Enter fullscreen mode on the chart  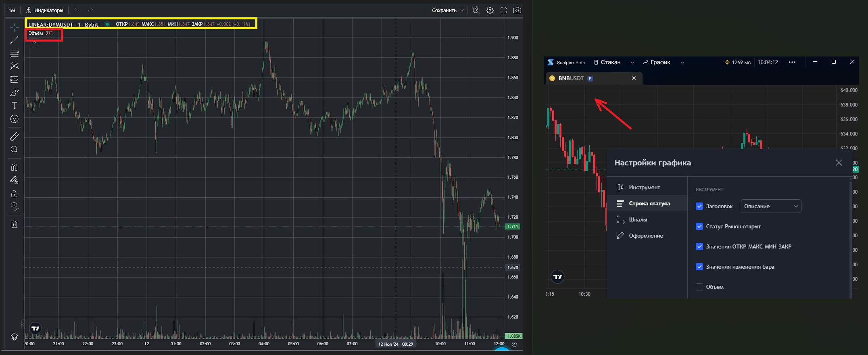click(503, 10)
